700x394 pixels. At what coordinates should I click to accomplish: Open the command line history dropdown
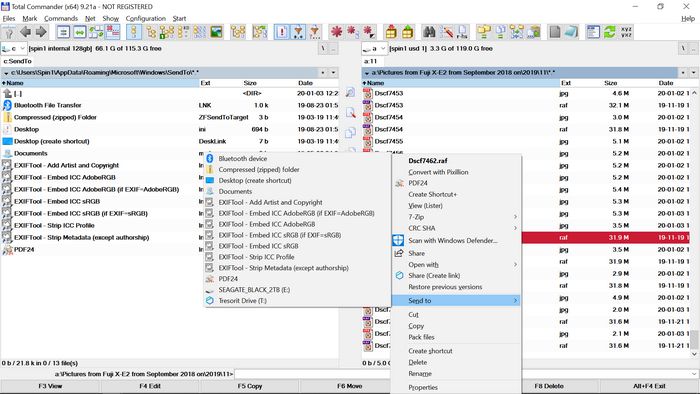(694, 374)
